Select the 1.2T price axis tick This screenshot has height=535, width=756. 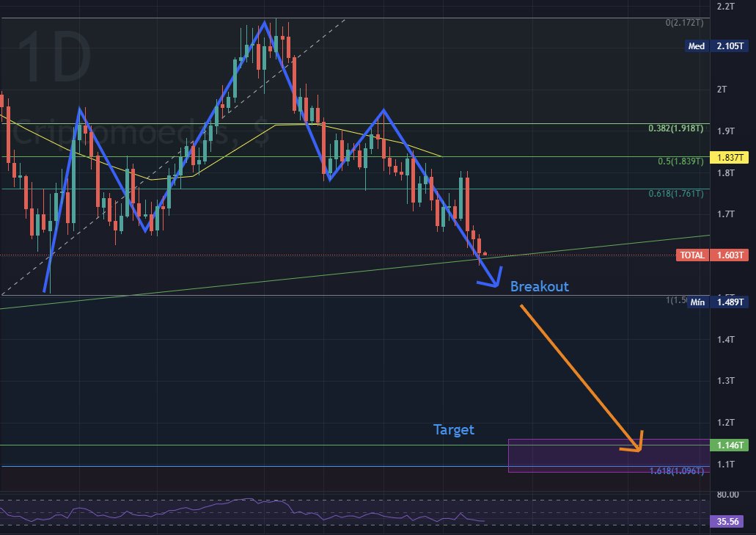[726, 422]
